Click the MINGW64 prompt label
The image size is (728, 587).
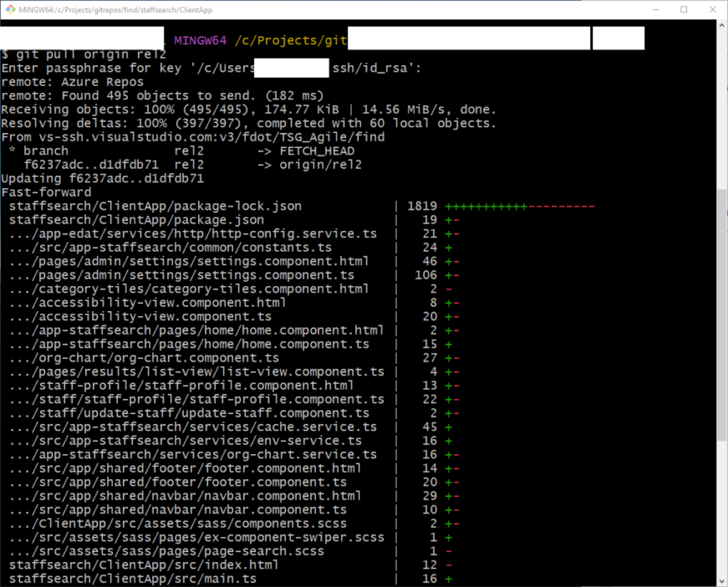200,40
